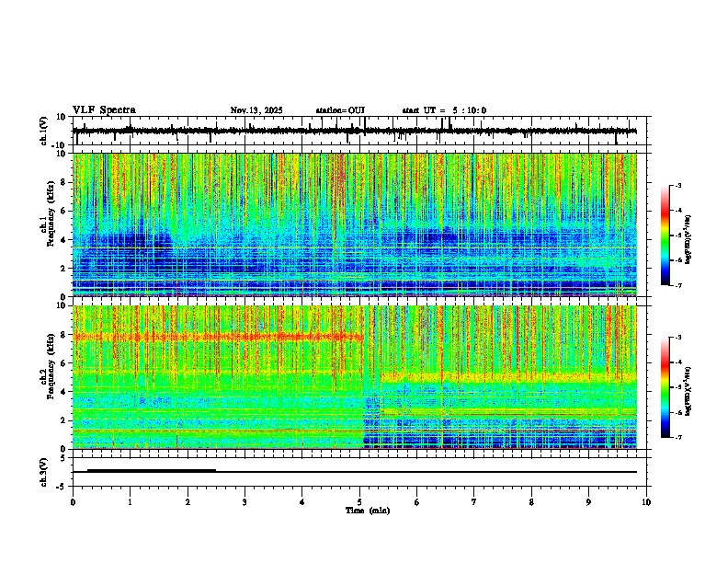The image size is (728, 563).
Task: Click tick label '2' on the Time axis
Action: pyautogui.click(x=188, y=502)
